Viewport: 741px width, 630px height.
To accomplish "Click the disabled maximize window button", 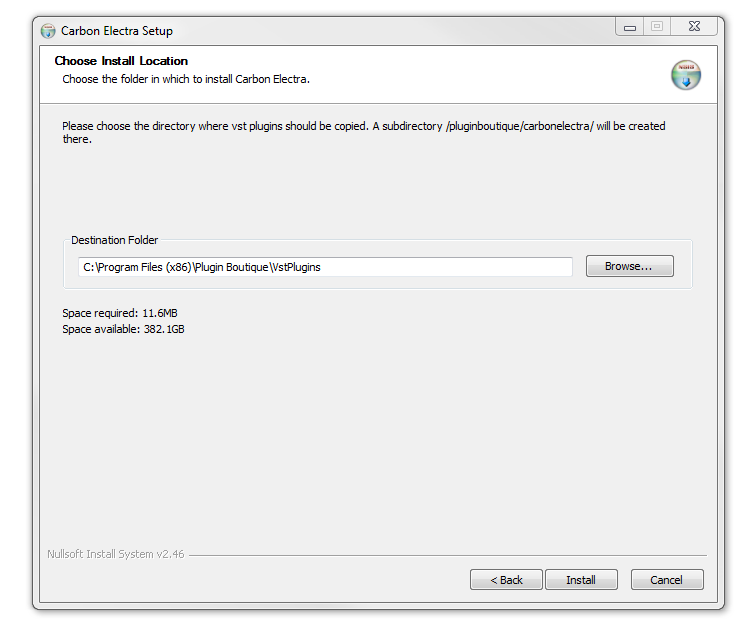I will point(657,26).
